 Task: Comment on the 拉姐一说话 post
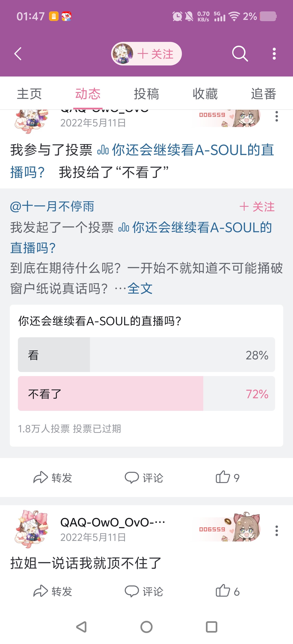coord(144,591)
